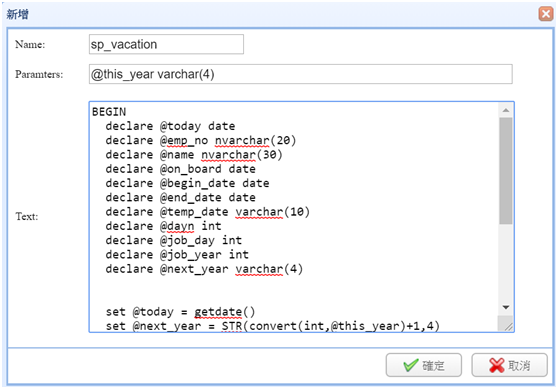Screen dimensions: 558x389
Task: Click the line 'set @next_year = STR(convert...'
Action: click(x=273, y=326)
